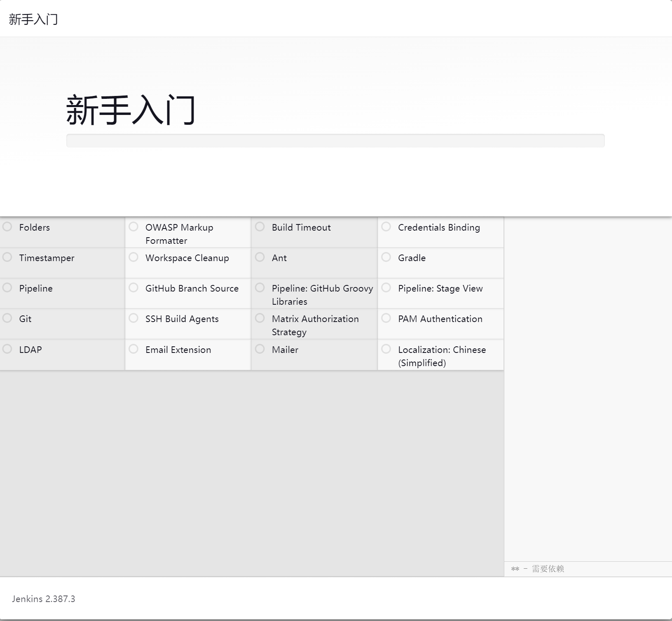
Task: Click the status circle beside Timestamper
Action: 7,257
